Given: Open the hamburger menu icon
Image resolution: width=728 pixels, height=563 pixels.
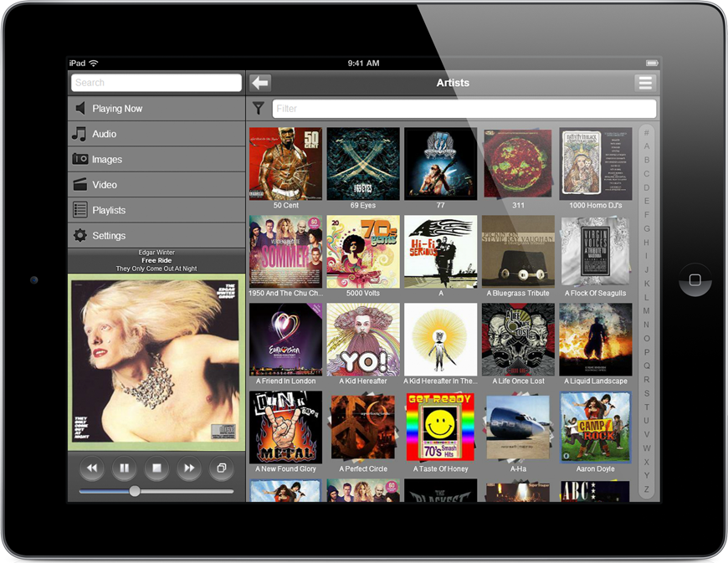Looking at the screenshot, I should coord(645,83).
